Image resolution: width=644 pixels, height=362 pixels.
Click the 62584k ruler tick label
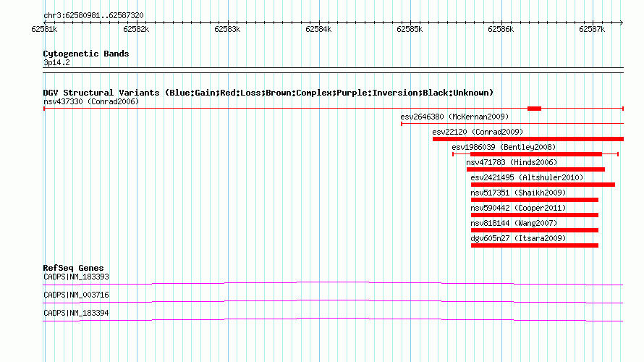(x=318, y=29)
